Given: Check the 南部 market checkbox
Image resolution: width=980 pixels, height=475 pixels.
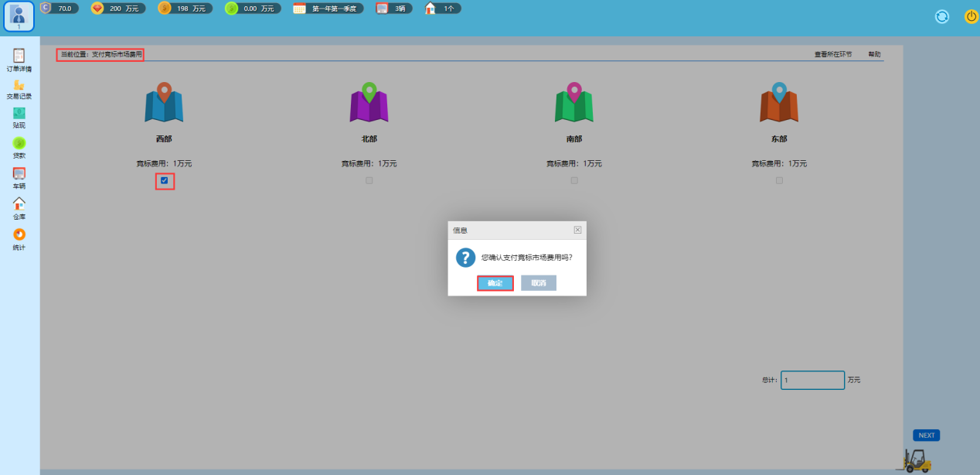Looking at the screenshot, I should (x=574, y=180).
